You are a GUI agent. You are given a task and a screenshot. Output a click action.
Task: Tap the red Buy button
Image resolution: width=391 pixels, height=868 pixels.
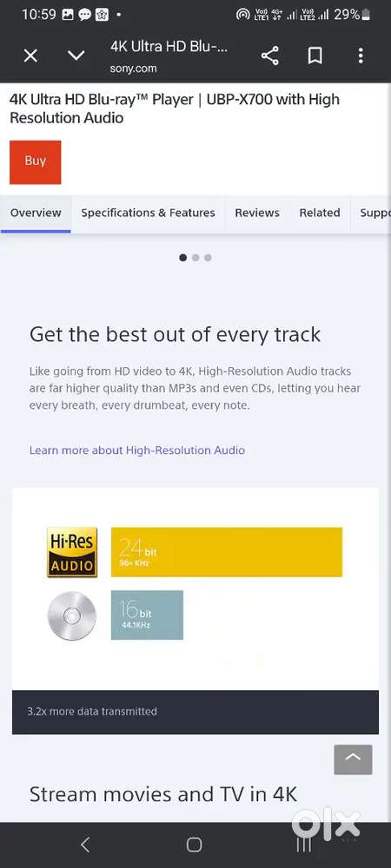36,162
